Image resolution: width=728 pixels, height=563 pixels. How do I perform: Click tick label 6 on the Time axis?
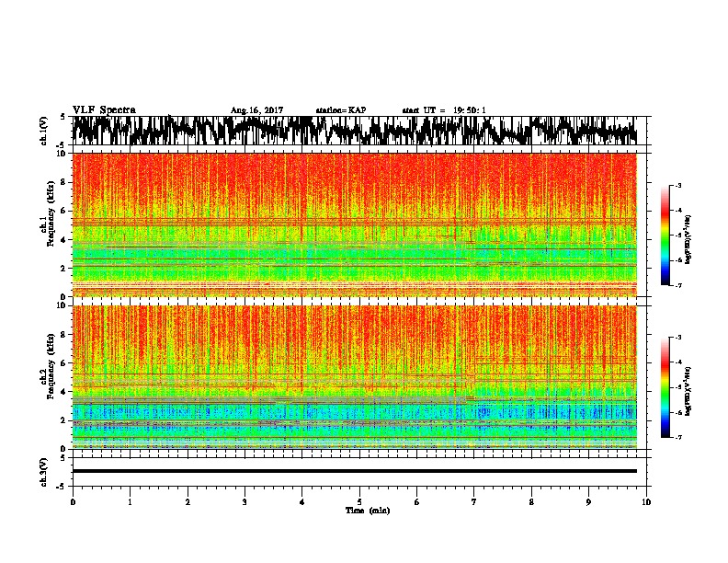pos(417,502)
